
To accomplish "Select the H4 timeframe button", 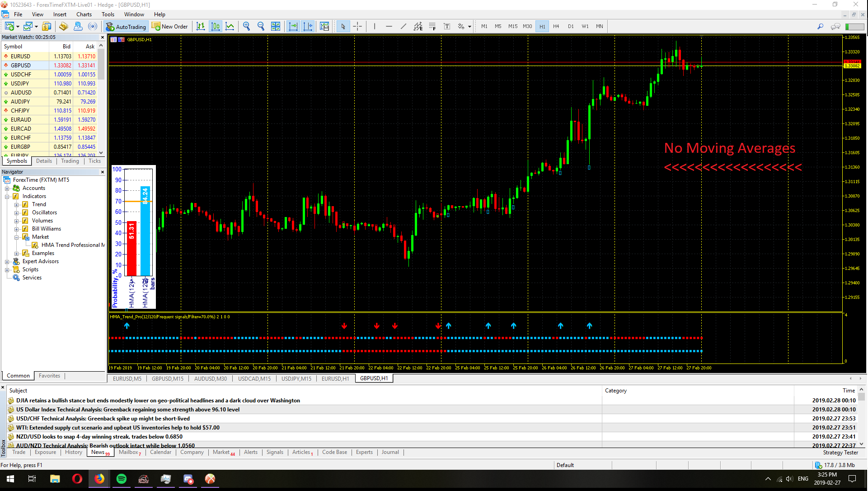I will pos(556,26).
